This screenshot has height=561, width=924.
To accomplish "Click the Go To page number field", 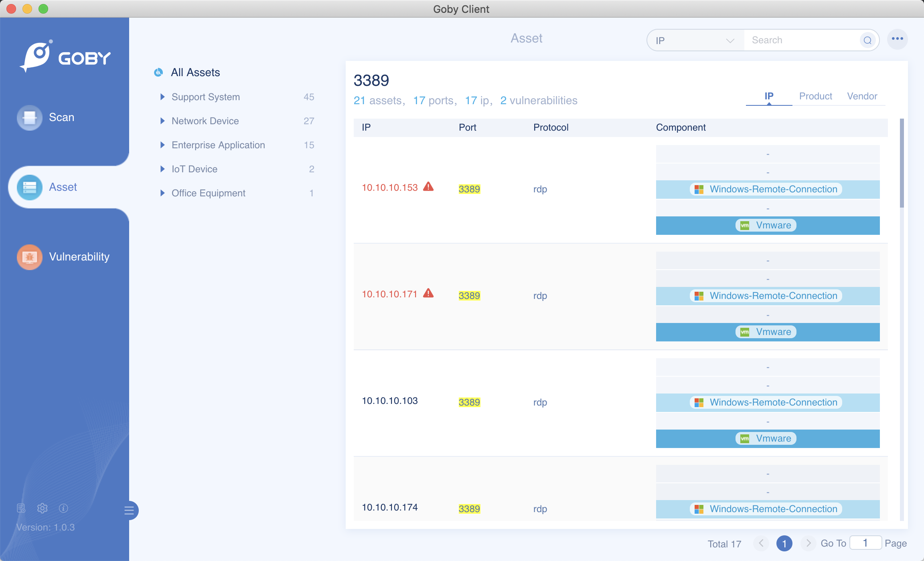I will click(865, 543).
